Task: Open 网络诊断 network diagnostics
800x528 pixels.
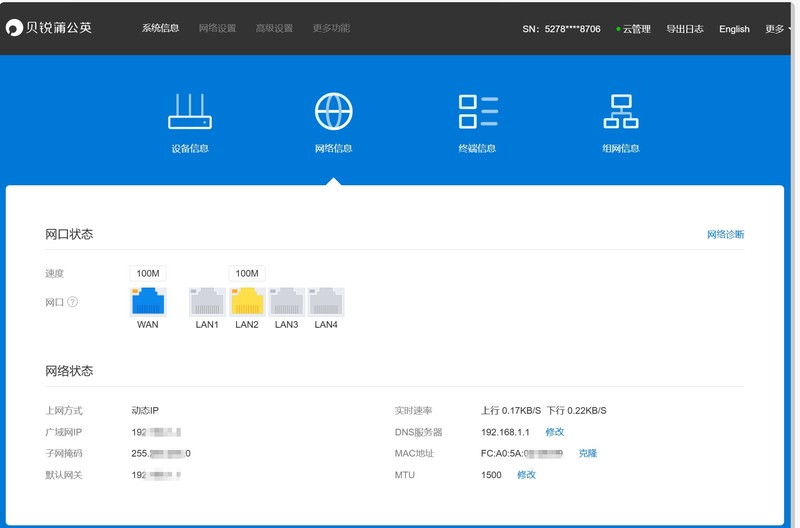Action: point(726,235)
